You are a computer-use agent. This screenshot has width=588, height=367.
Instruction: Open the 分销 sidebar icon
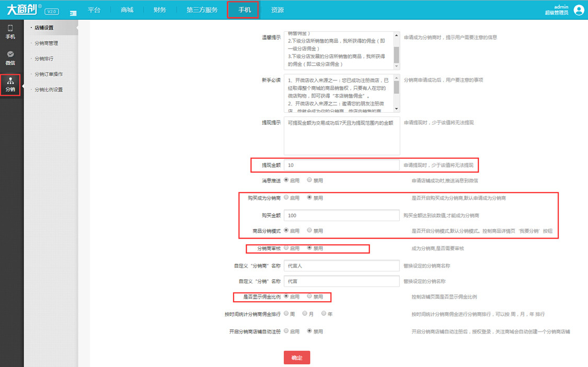[10, 85]
